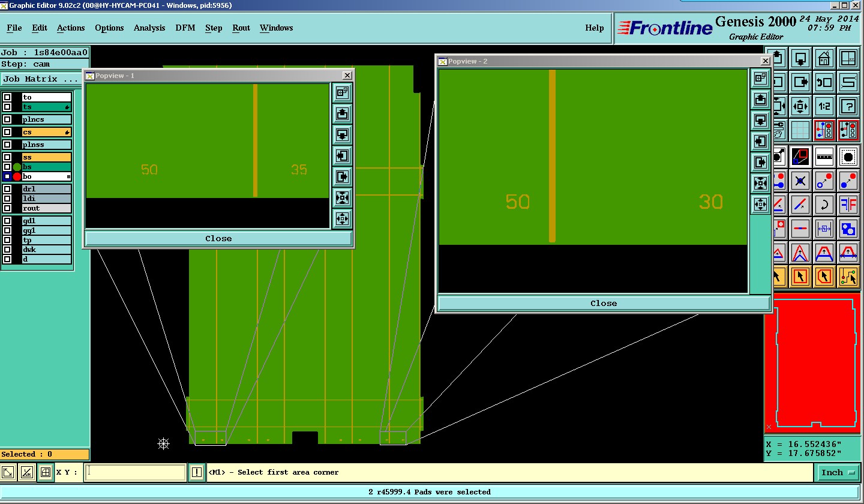Click the blue overlapping shapes icon
The height and width of the screenshot is (504, 864).
pos(848,229)
